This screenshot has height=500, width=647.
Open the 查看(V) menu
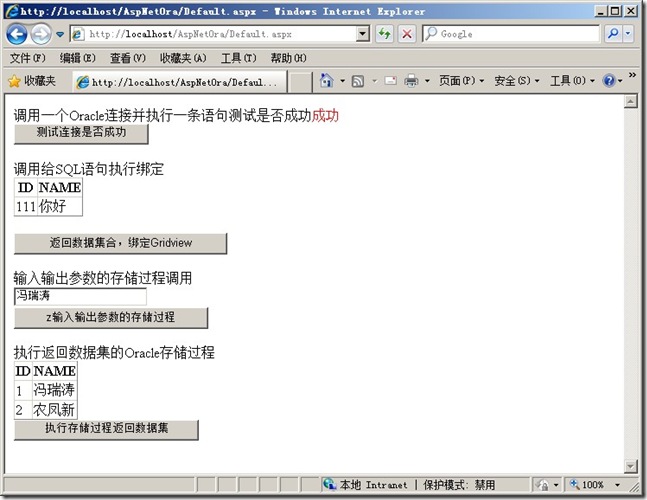tap(128, 58)
